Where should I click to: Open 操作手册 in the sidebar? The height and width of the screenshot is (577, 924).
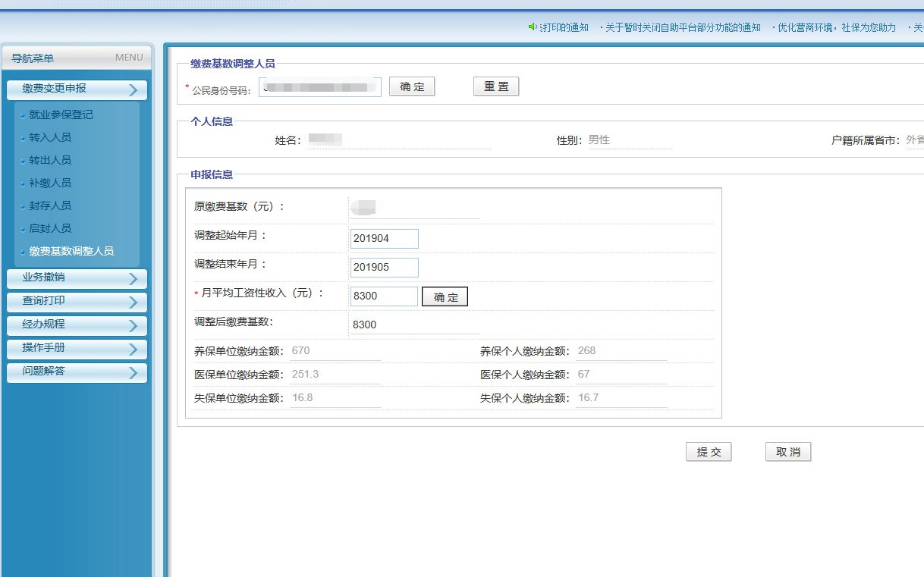[x=76, y=350]
